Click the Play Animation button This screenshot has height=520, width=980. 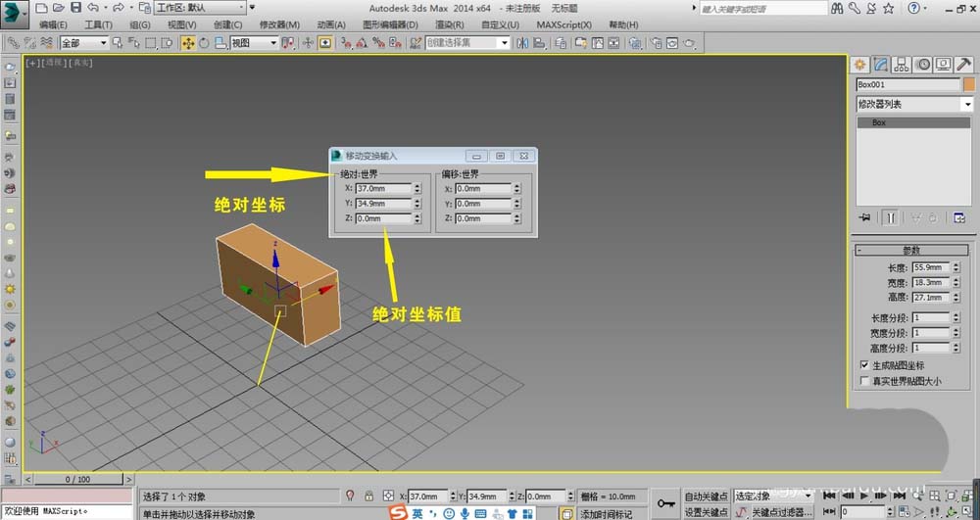(864, 496)
